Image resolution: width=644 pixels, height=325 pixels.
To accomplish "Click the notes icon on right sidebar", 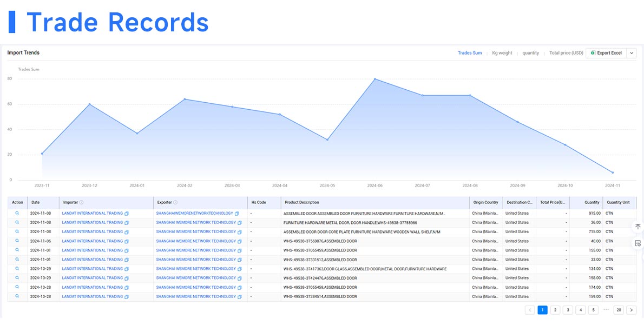I will pos(638,243).
